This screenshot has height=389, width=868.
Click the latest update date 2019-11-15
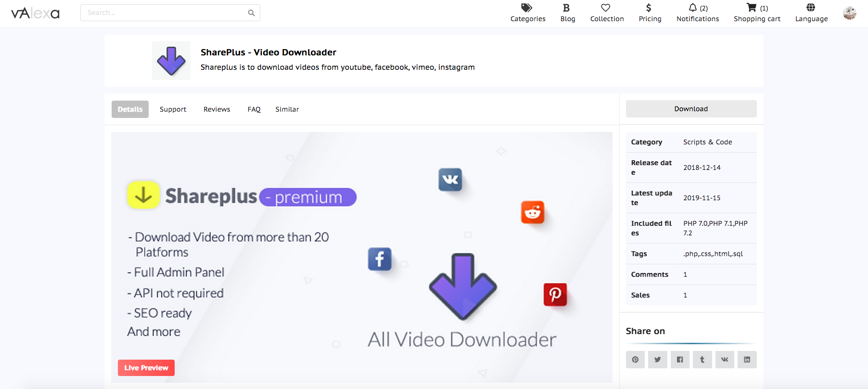pos(702,198)
